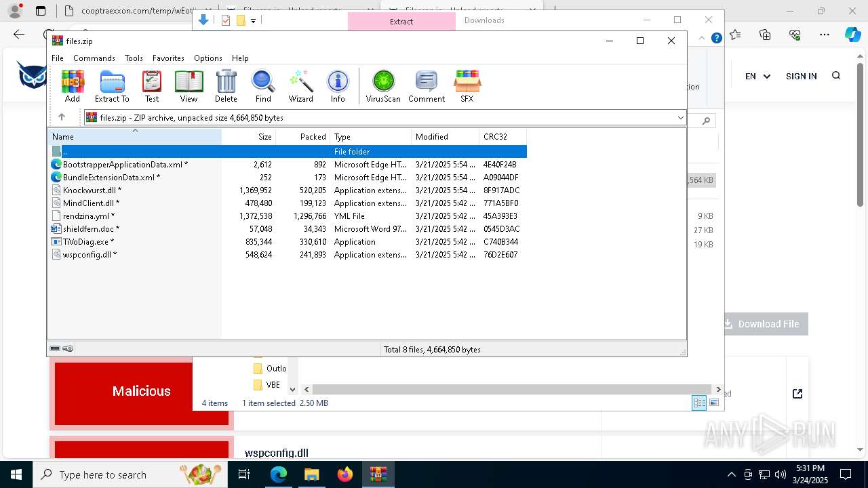Image resolution: width=868 pixels, height=488 pixels.
Task: Select shieldfern.doc file
Action: (288, 228)
